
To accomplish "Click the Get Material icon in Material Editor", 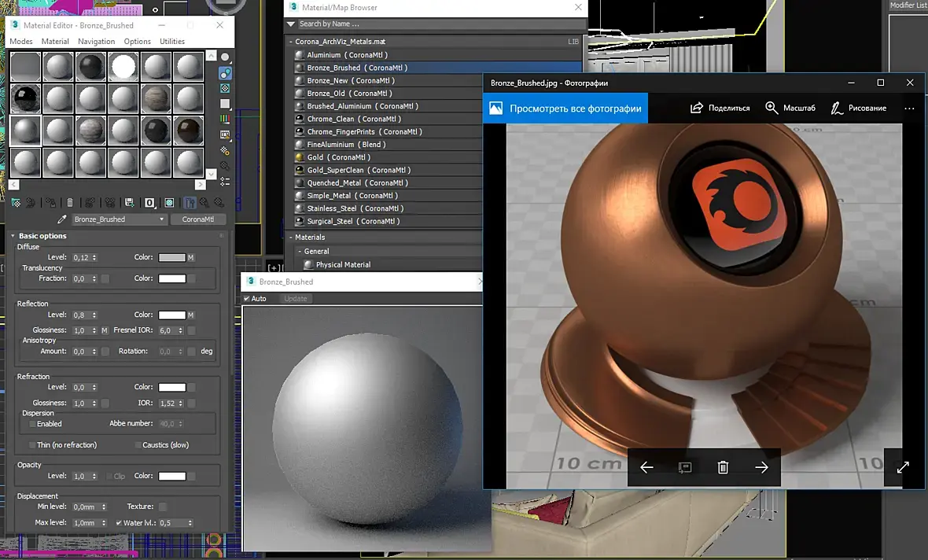I will (16, 203).
